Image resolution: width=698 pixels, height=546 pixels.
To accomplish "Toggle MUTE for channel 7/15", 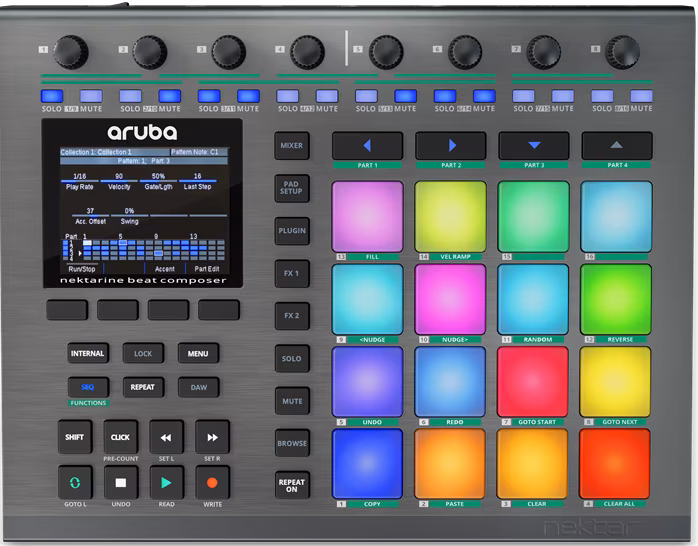I will (563, 96).
